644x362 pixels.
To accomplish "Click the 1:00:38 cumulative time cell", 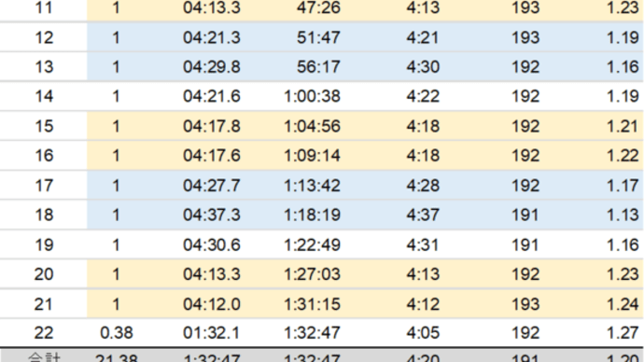I will pyautogui.click(x=312, y=96).
